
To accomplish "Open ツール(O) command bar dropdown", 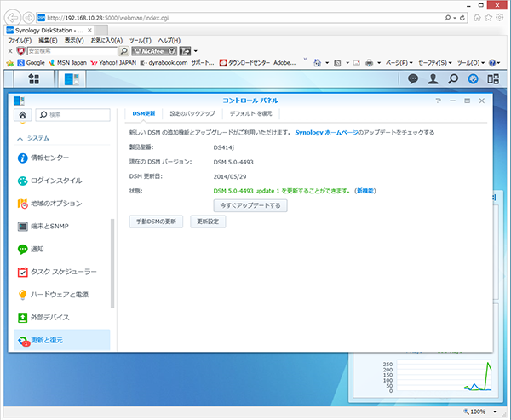I will pyautogui.click(x=471, y=62).
